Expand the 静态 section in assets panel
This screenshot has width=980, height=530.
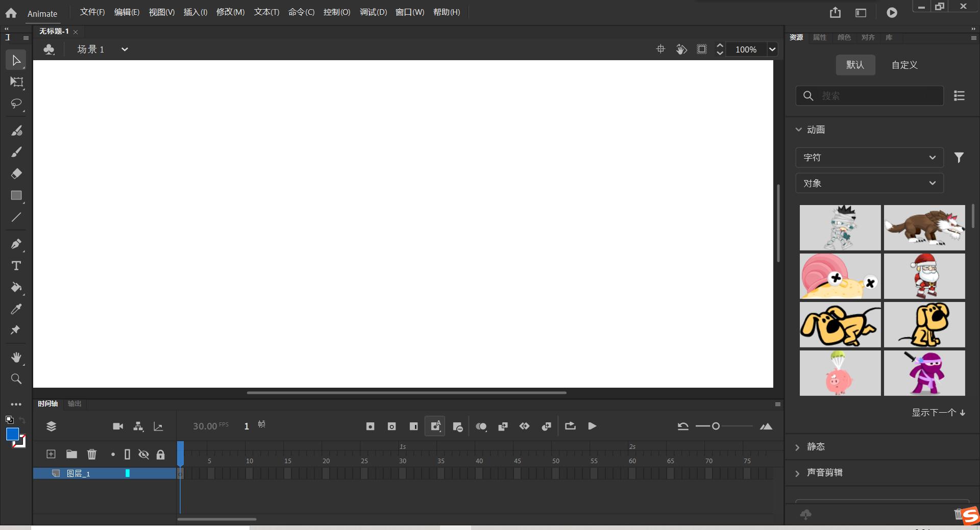tap(815, 446)
